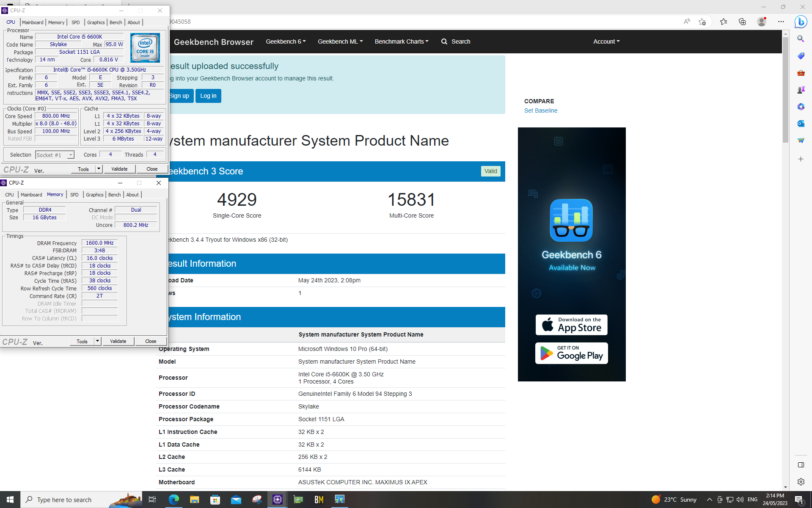Open File Explorer from the taskbar
This screenshot has width=812, height=508.
tap(194, 500)
